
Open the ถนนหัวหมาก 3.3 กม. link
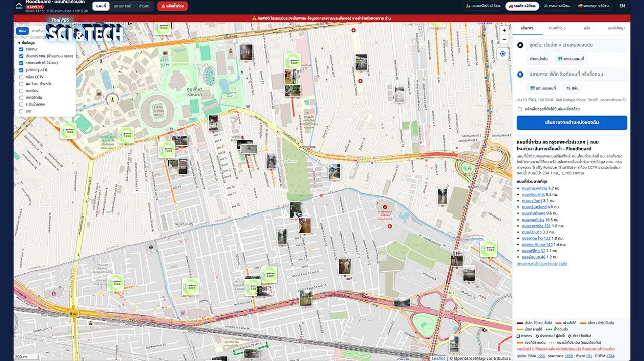531,232
